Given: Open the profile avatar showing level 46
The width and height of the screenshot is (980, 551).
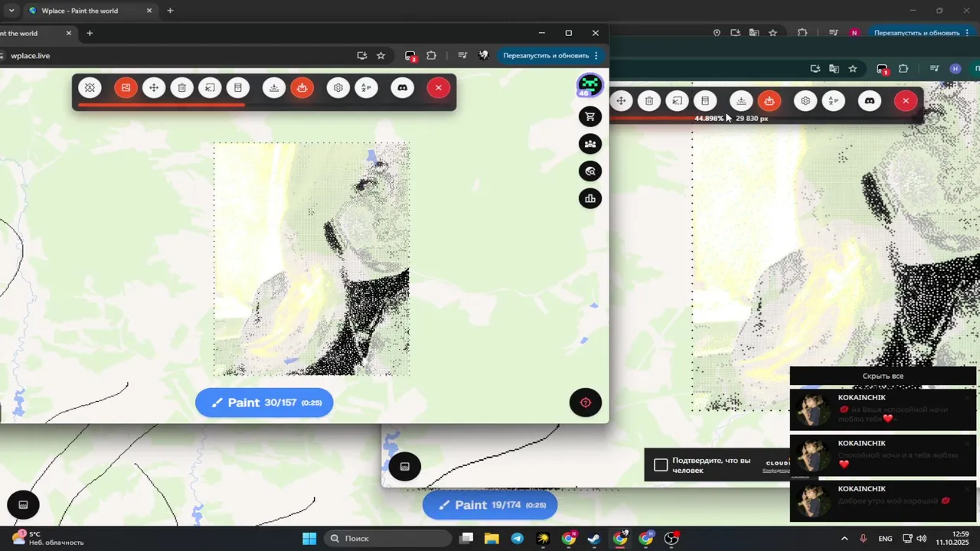Looking at the screenshot, I should pyautogui.click(x=590, y=85).
